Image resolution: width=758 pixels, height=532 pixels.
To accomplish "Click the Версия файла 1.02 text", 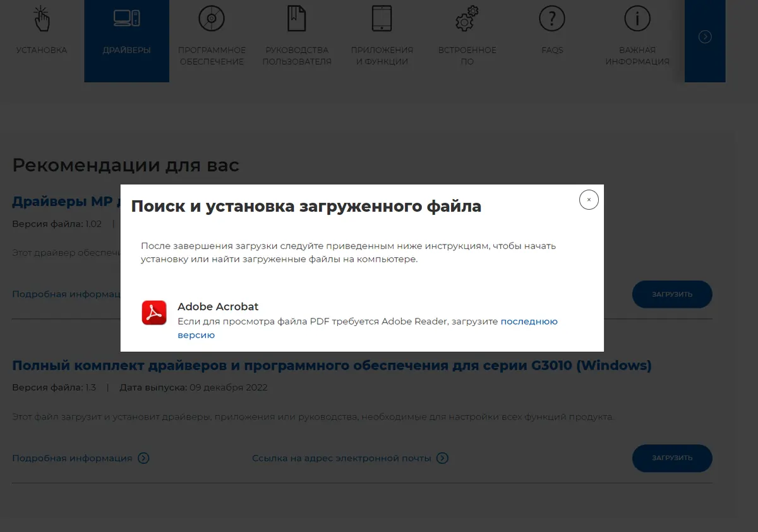I will [57, 224].
